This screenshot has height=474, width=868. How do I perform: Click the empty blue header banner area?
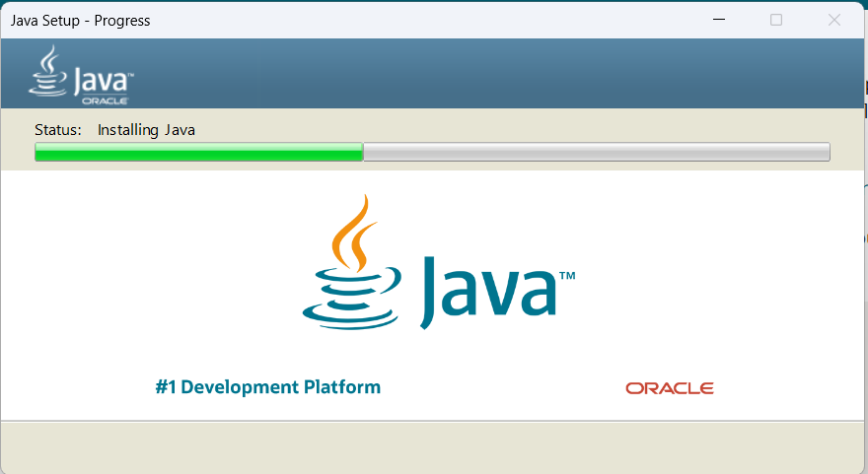point(493,74)
